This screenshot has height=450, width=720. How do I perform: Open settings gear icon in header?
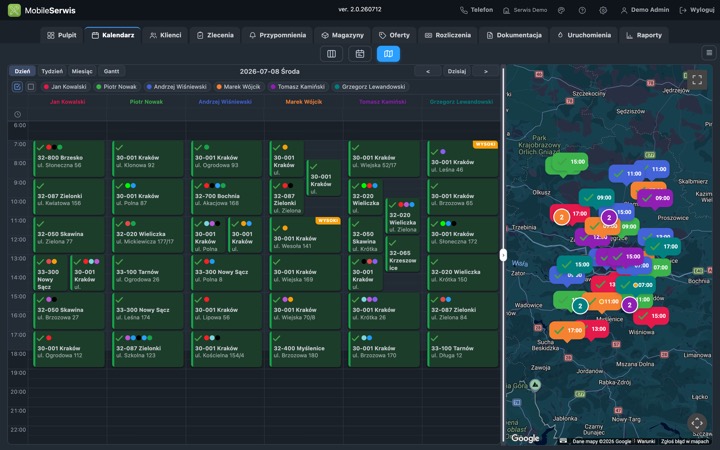603,10
